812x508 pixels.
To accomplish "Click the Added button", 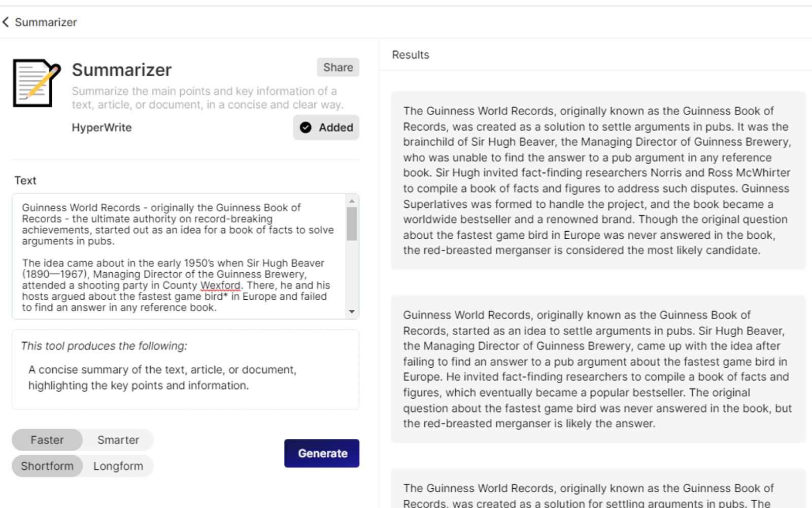I will tap(326, 128).
